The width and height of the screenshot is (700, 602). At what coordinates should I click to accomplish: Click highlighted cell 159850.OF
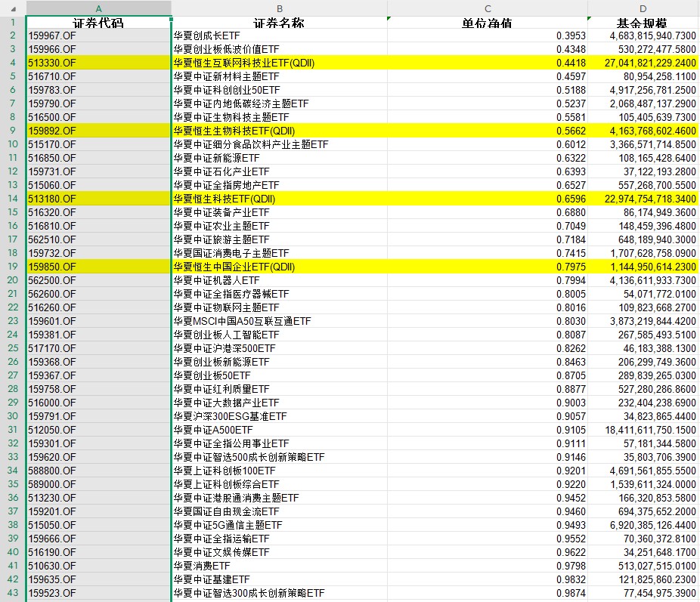tap(99, 267)
